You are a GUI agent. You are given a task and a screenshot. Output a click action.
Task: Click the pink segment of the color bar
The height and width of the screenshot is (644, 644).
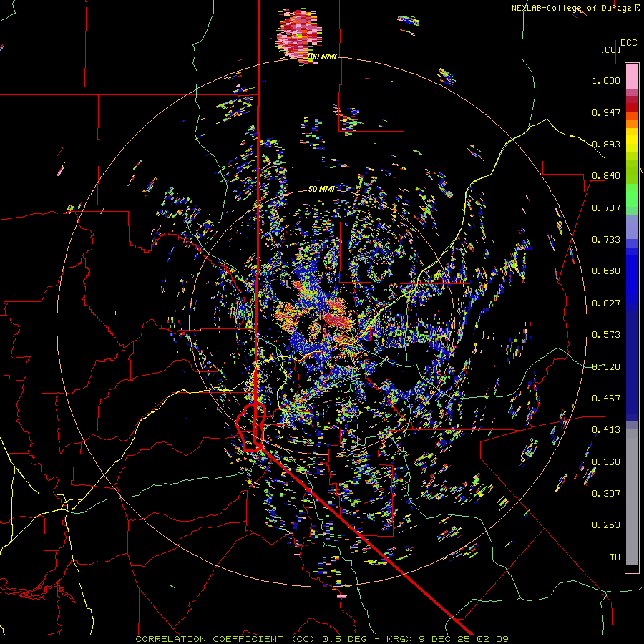(632, 76)
